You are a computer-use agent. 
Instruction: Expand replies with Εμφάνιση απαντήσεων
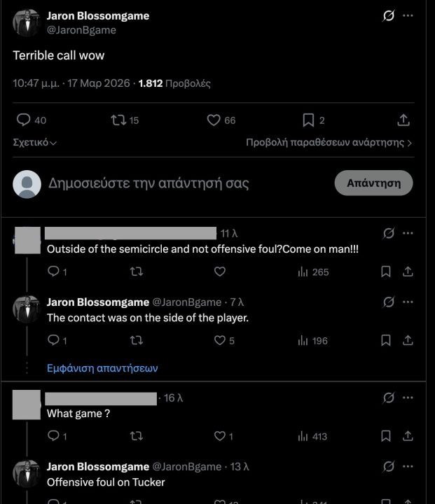click(102, 367)
